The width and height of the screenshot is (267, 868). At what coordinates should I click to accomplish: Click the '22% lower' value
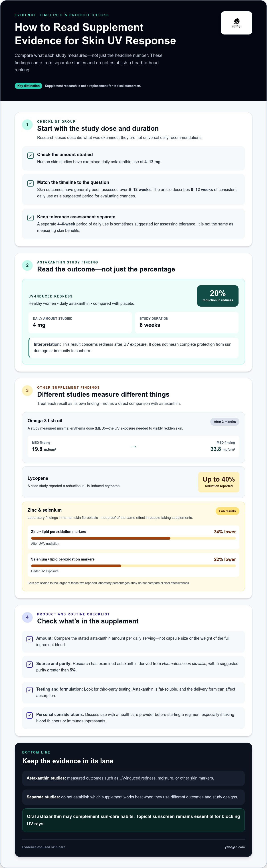click(x=225, y=559)
